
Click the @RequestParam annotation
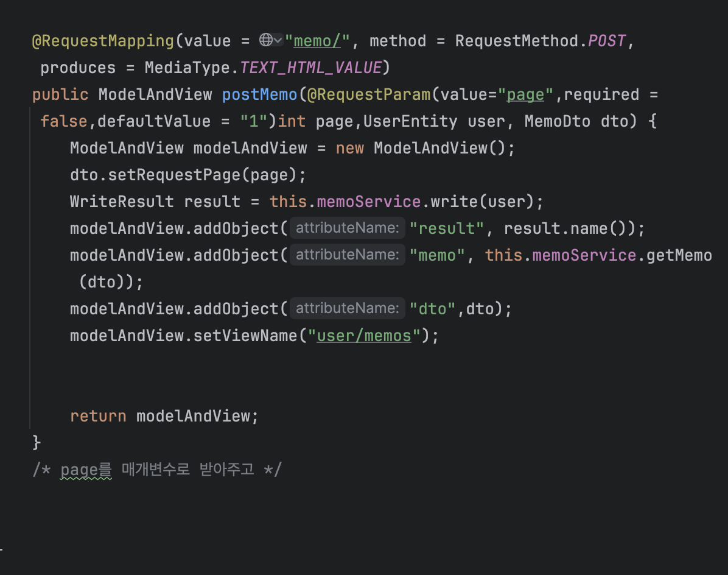tap(369, 95)
